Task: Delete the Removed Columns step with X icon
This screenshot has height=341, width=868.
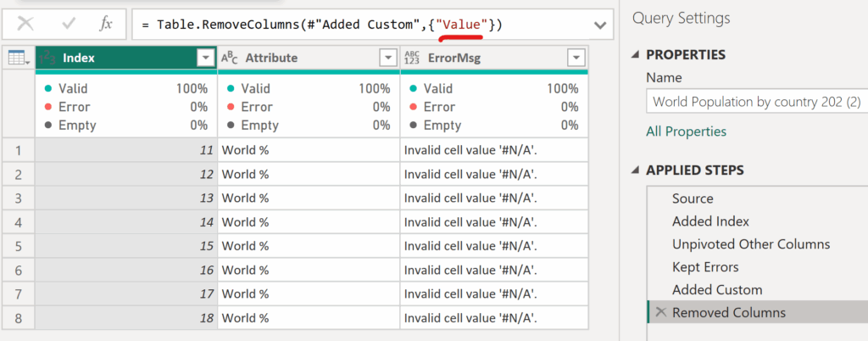Action: (660, 313)
